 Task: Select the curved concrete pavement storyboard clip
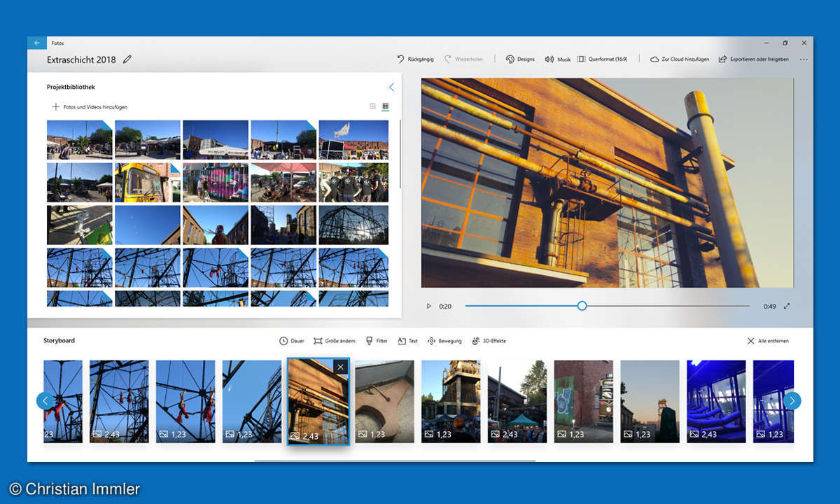pos(384,401)
